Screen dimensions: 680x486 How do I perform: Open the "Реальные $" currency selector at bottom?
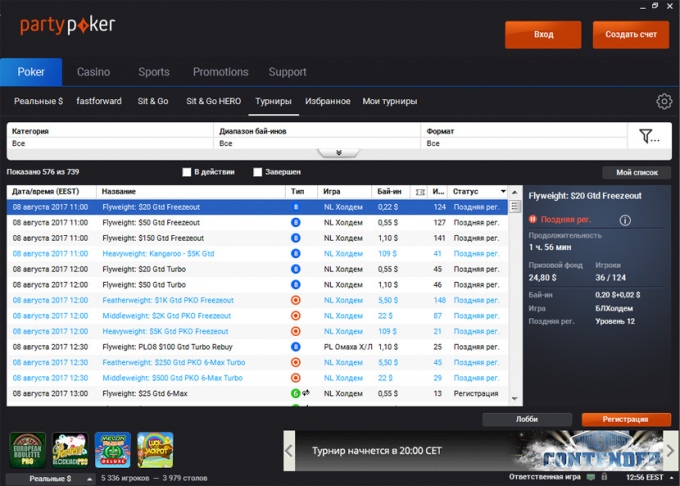click(x=50, y=479)
